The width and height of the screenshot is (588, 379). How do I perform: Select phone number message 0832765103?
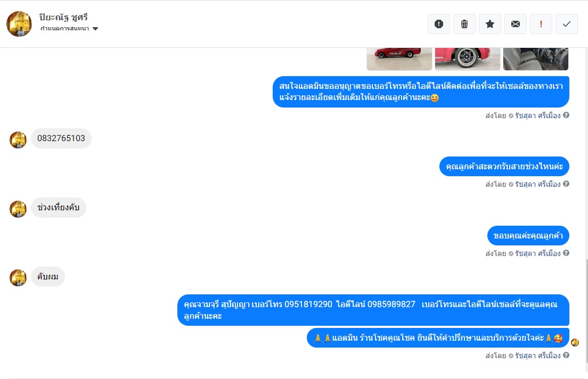pyautogui.click(x=61, y=138)
